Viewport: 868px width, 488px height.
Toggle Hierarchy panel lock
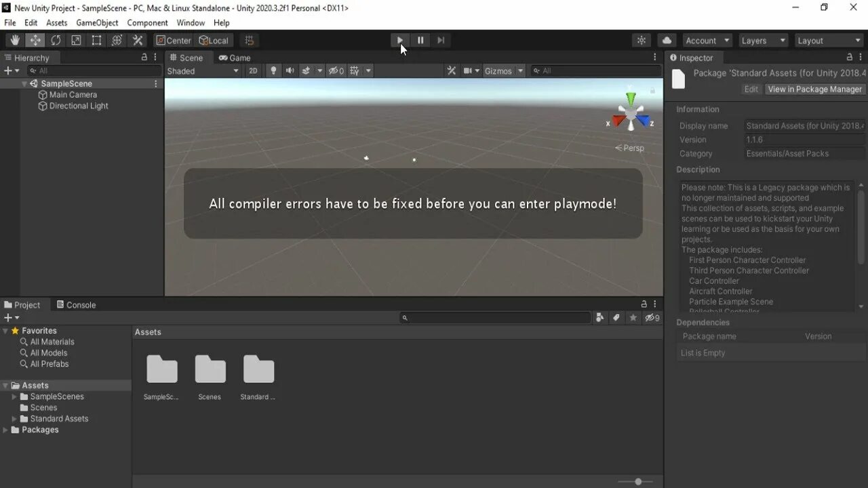pos(144,58)
